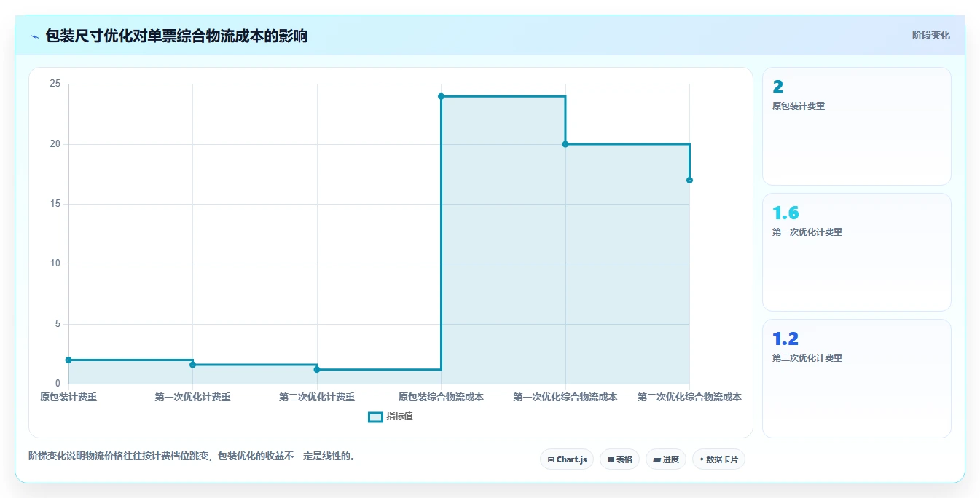
Task: Select the Chart.js tag chip
Action: click(x=567, y=459)
